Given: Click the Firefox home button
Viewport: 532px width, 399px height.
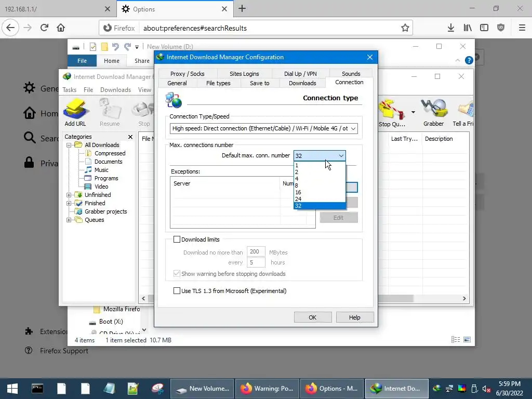Looking at the screenshot, I should coord(61,28).
